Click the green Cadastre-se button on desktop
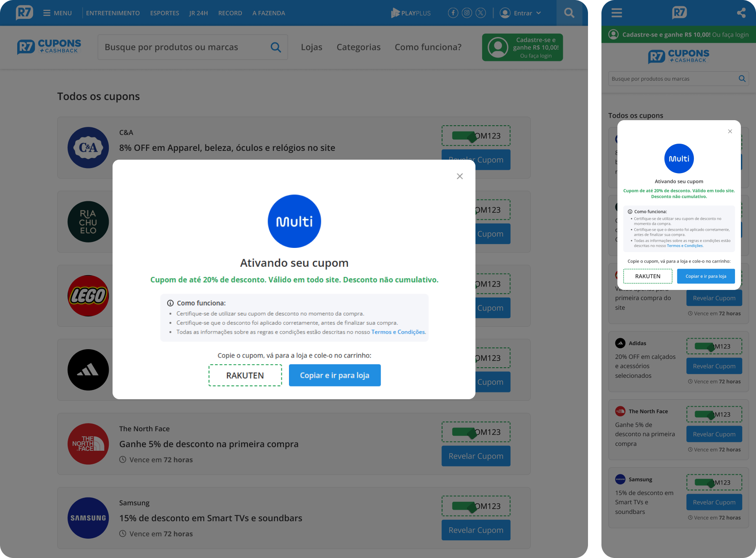The image size is (756, 558). point(522,47)
